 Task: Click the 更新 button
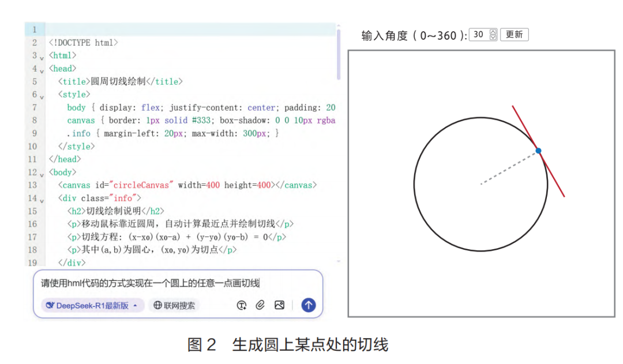click(514, 35)
